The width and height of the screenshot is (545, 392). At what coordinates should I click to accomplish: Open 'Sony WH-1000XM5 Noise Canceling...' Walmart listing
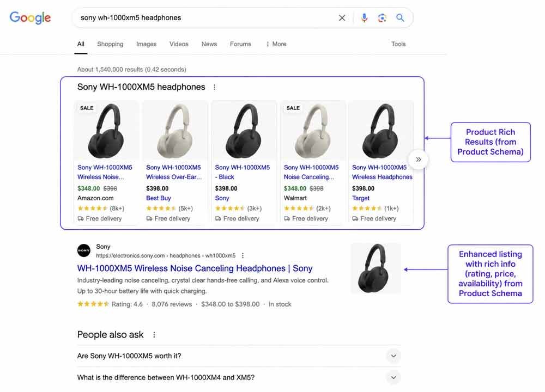[x=311, y=172]
